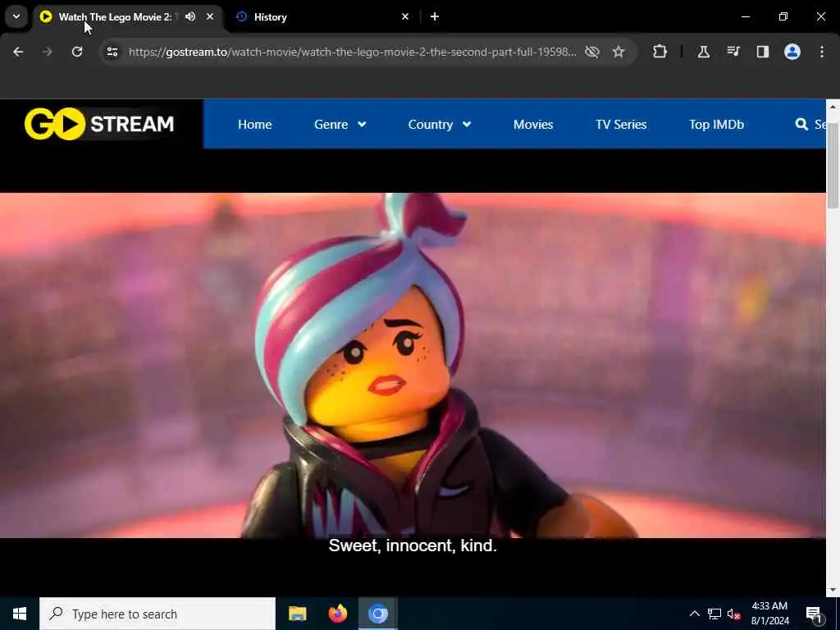Image resolution: width=840 pixels, height=630 pixels.
Task: Open media controls icon in toolbar
Action: (733, 52)
